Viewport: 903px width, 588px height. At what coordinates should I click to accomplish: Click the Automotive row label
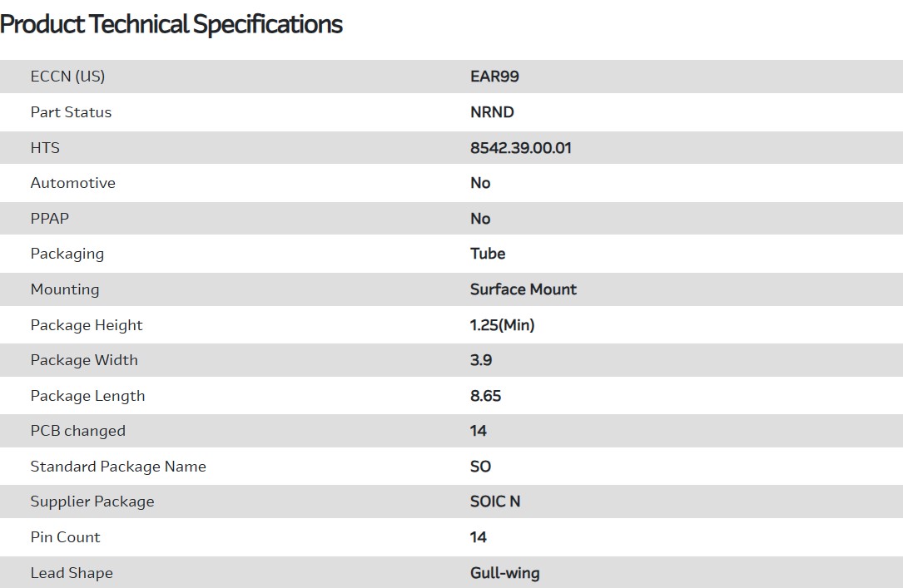tap(72, 183)
